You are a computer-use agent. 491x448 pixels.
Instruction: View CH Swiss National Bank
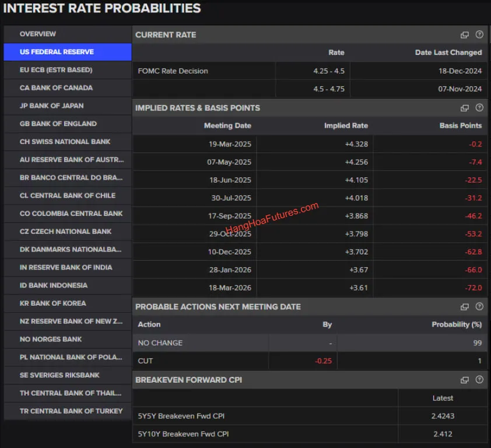(x=68, y=142)
